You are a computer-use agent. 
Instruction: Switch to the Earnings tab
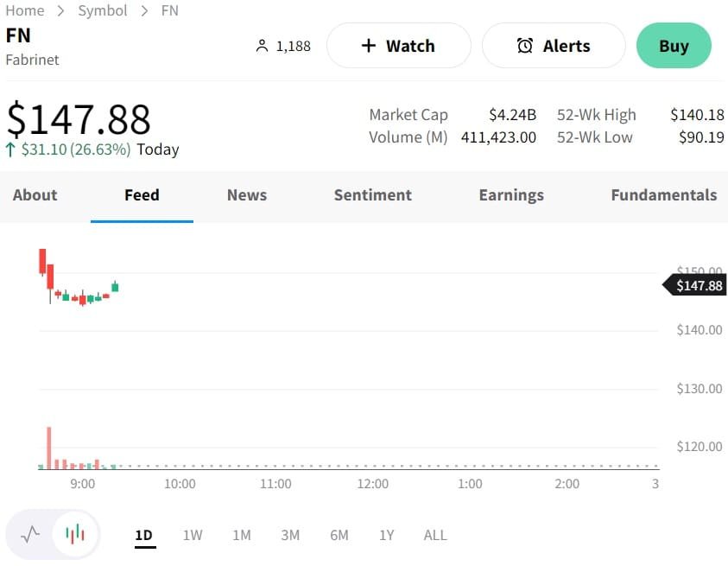point(511,195)
